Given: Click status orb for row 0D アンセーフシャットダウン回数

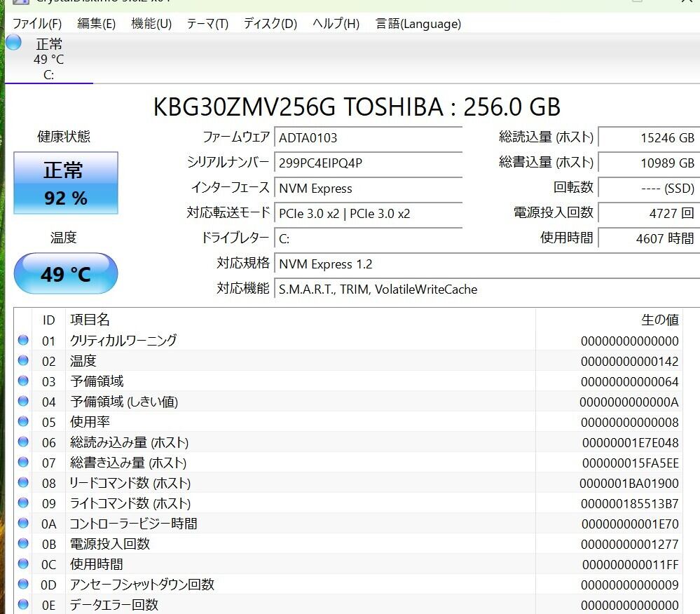Looking at the screenshot, I should coord(23,584).
